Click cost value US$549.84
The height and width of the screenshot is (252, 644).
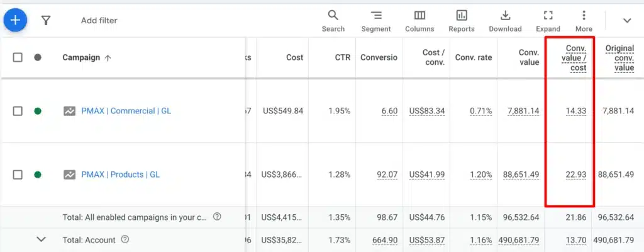[x=283, y=111]
